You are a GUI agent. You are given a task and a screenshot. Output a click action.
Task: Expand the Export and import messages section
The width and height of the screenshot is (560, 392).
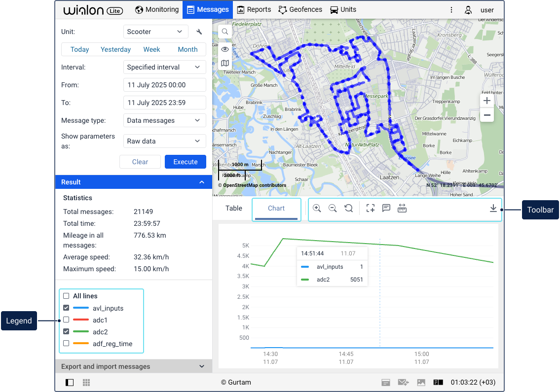click(134, 366)
